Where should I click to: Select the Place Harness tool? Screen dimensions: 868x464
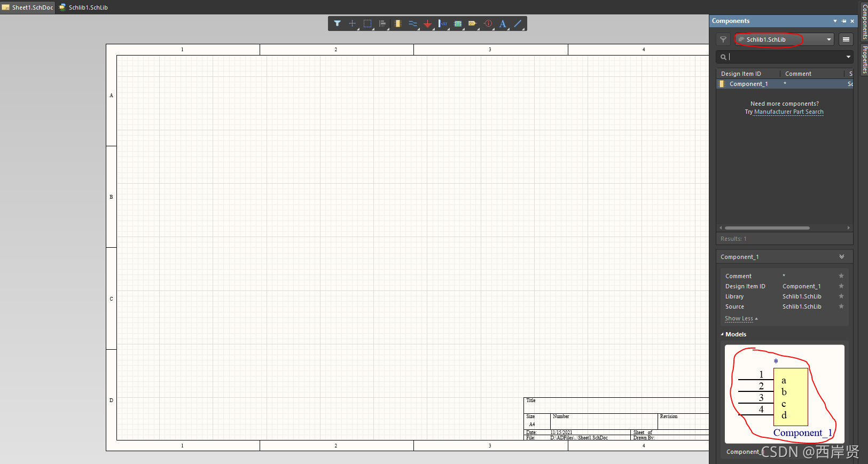[x=443, y=23]
